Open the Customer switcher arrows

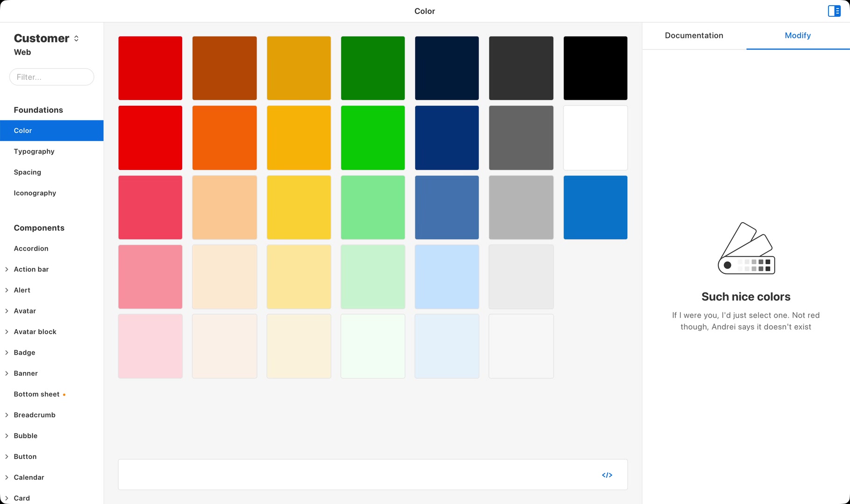(x=76, y=38)
